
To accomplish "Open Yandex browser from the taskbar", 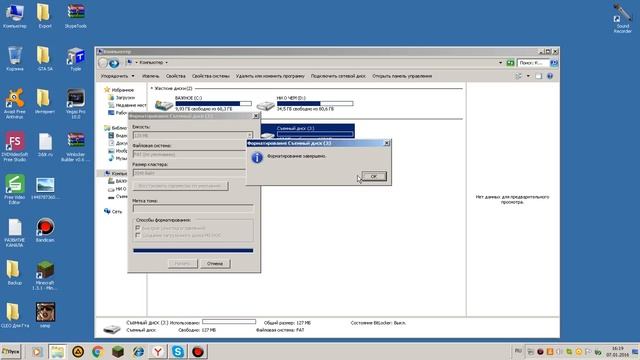I will coord(158,351).
